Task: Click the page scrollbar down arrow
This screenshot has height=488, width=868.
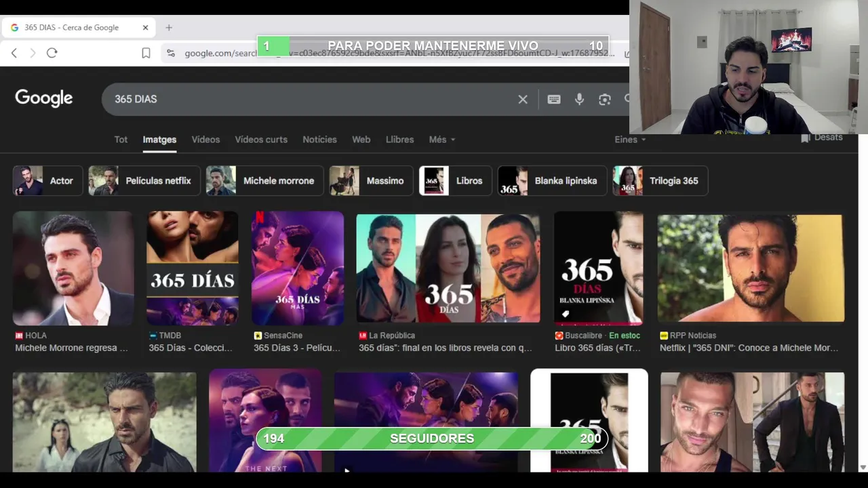Action: click(x=863, y=467)
